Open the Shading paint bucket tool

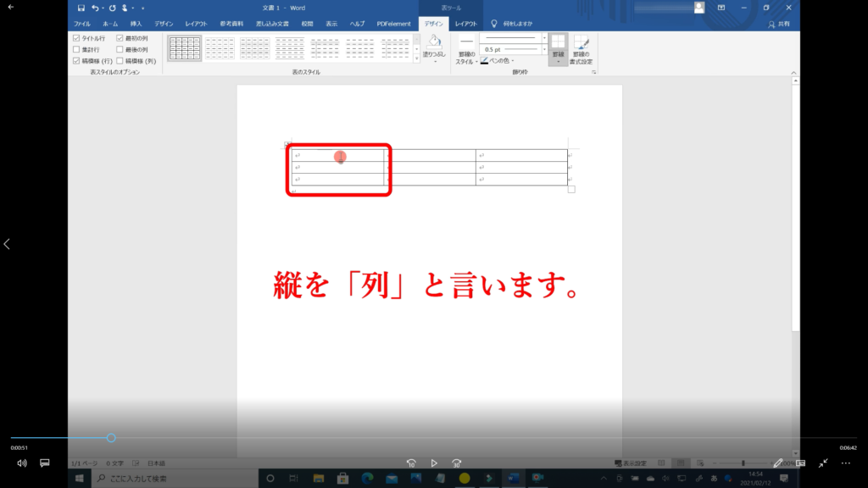coord(433,46)
